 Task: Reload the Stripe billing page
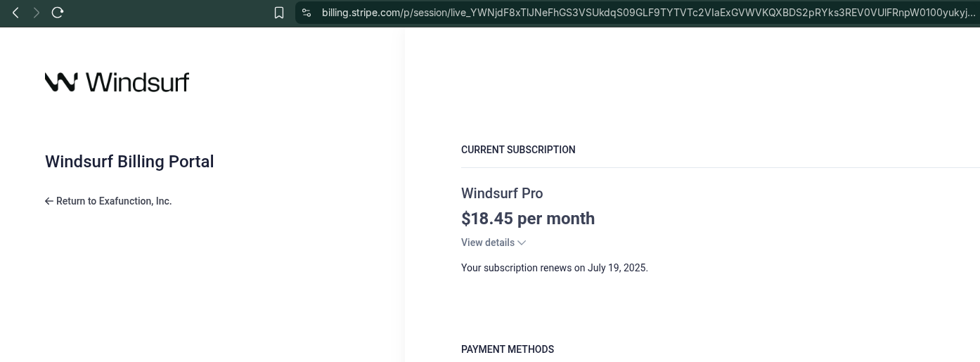click(58, 13)
